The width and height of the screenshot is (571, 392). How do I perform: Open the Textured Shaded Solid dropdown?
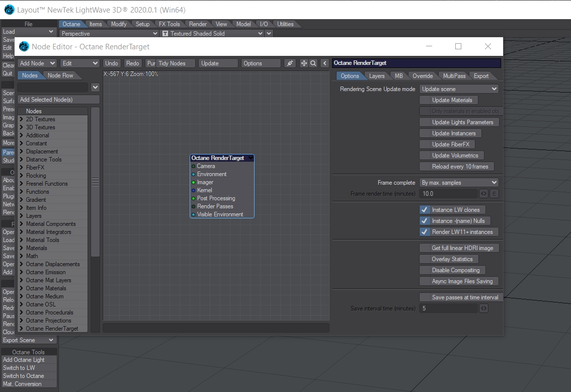213,34
